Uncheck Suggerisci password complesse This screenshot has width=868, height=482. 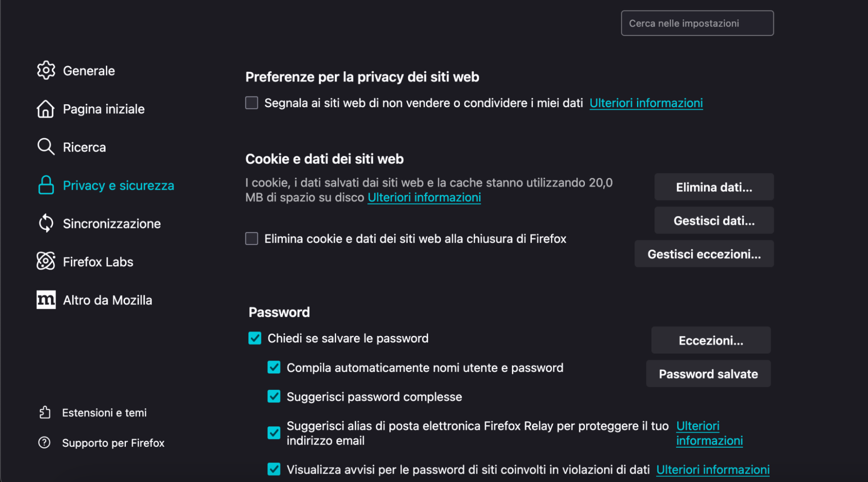pyautogui.click(x=273, y=396)
